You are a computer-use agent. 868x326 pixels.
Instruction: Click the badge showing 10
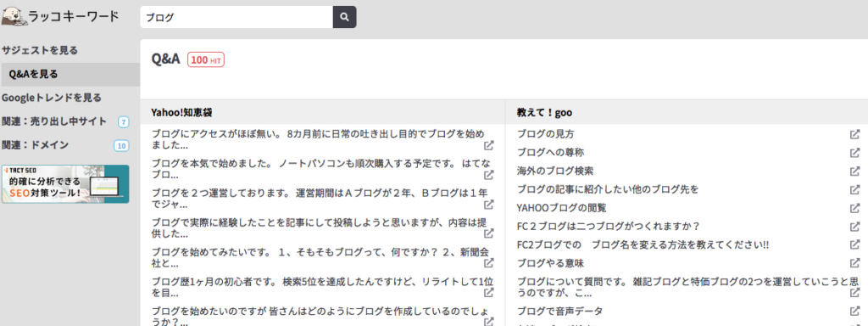[x=121, y=146]
